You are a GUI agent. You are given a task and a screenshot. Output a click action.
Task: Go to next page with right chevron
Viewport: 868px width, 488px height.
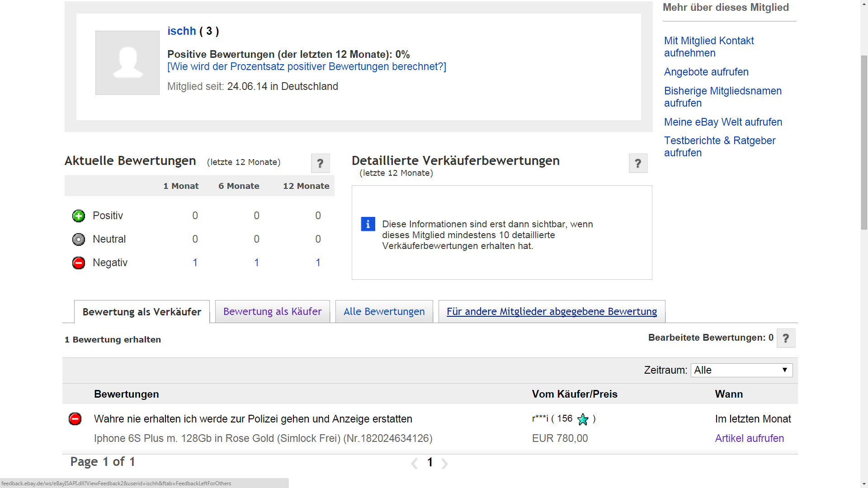tap(445, 464)
